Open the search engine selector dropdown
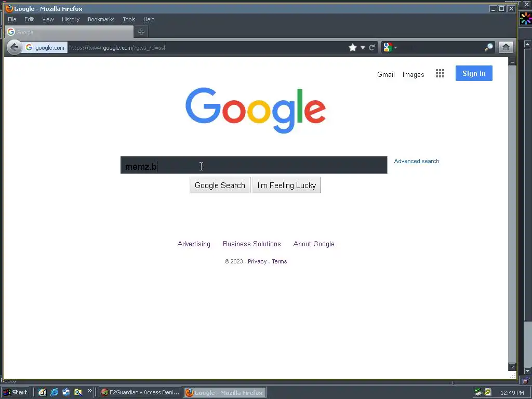Image resolution: width=532 pixels, height=399 pixels. coord(390,47)
